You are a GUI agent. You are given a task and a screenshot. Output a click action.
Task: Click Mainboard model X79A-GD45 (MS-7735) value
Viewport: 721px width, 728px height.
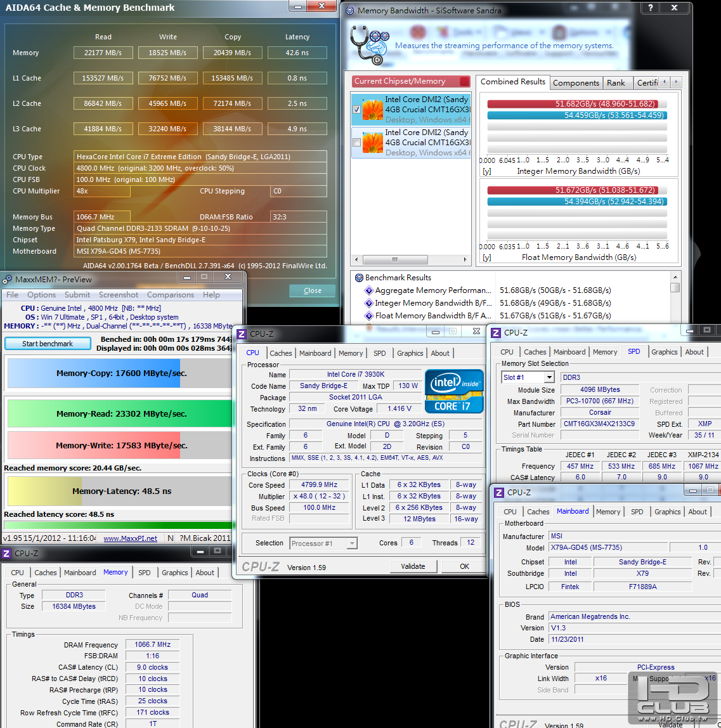[x=608, y=548]
